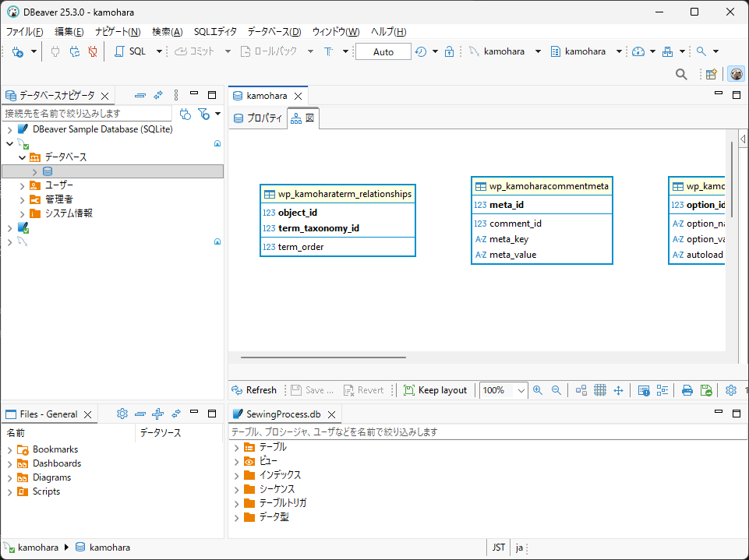
Task: Click the diagram horizontal scrollbar
Action: [x=323, y=357]
